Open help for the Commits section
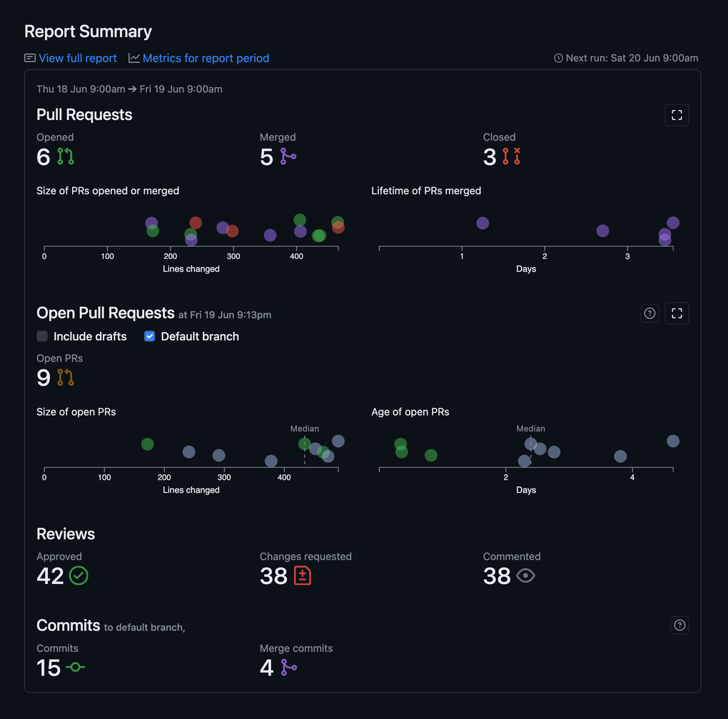Viewport: 728px width, 719px height. 679,625
